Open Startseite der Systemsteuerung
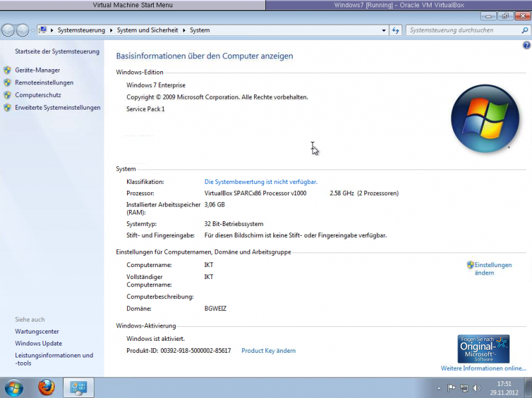The width and height of the screenshot is (532, 398). [57, 52]
